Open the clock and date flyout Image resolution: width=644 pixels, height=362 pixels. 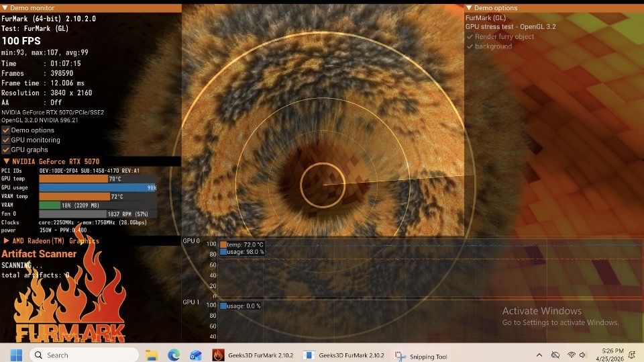[x=613, y=355]
